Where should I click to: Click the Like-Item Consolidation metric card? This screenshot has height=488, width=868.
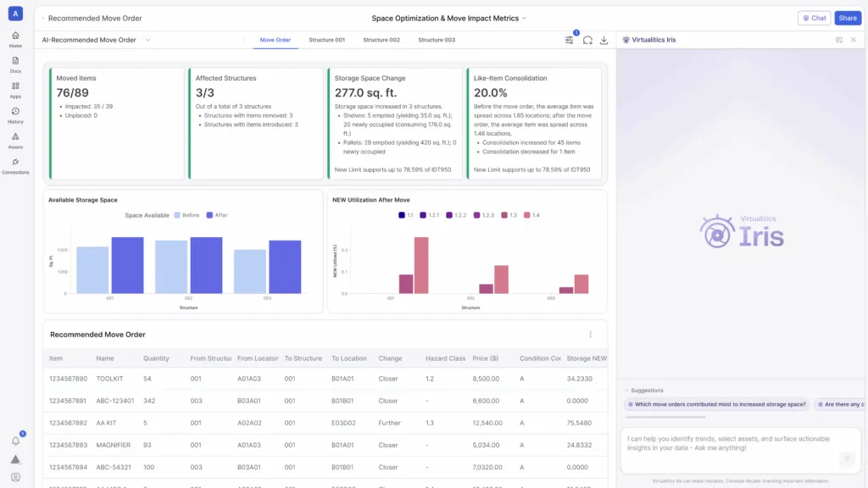534,124
